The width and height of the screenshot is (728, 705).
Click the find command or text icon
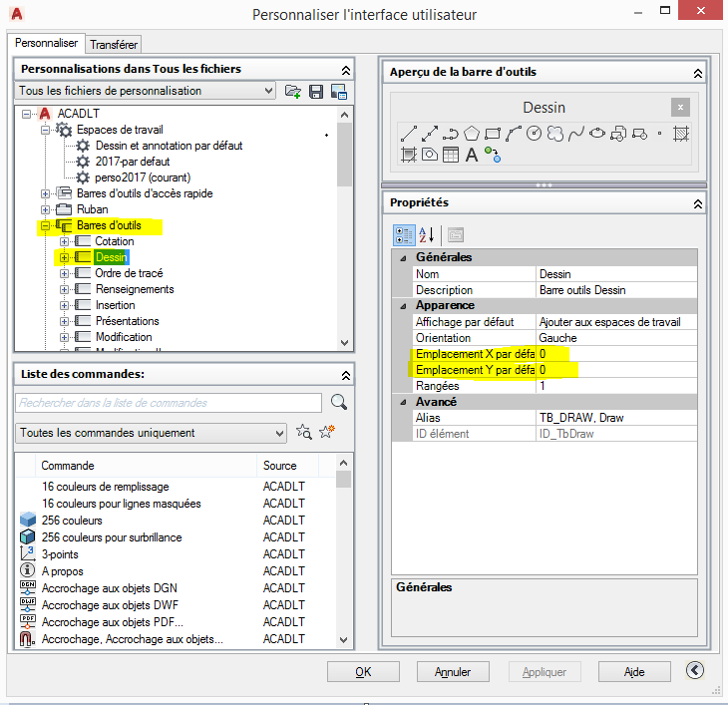point(304,432)
